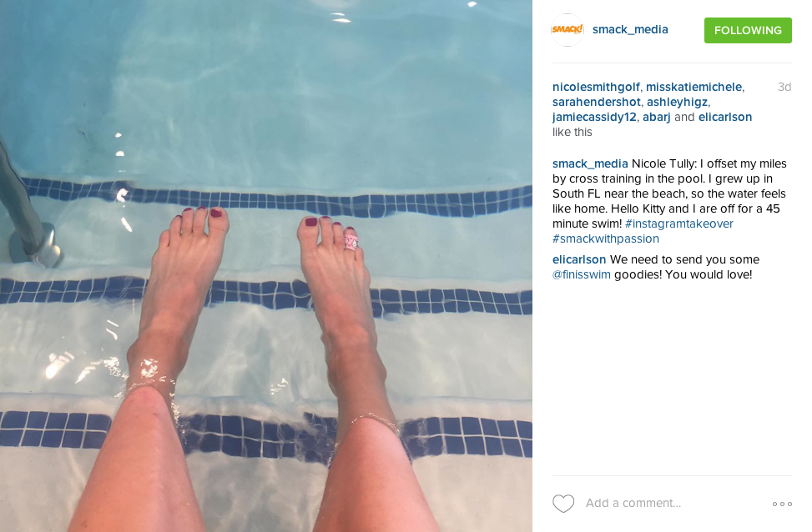Image resolution: width=812 pixels, height=532 pixels.
Task: Open the @finisswim mention
Action: coord(582,274)
